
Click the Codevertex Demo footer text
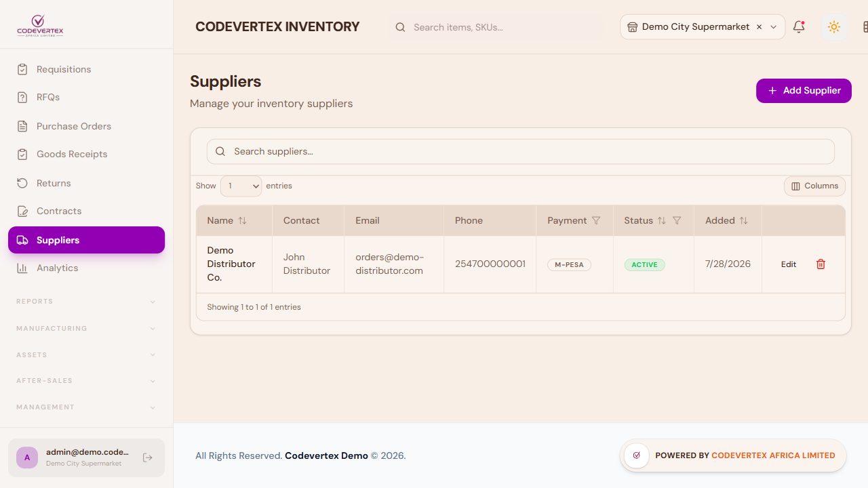(x=326, y=455)
